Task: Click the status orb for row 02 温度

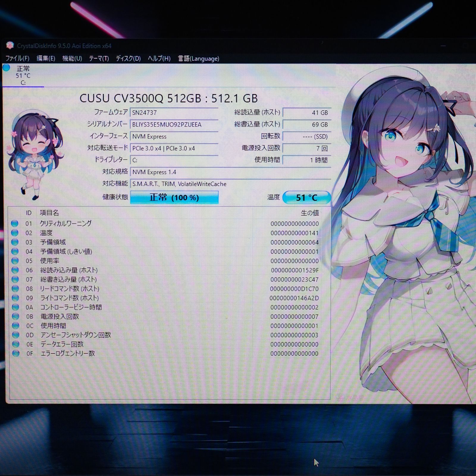Action: [x=15, y=233]
